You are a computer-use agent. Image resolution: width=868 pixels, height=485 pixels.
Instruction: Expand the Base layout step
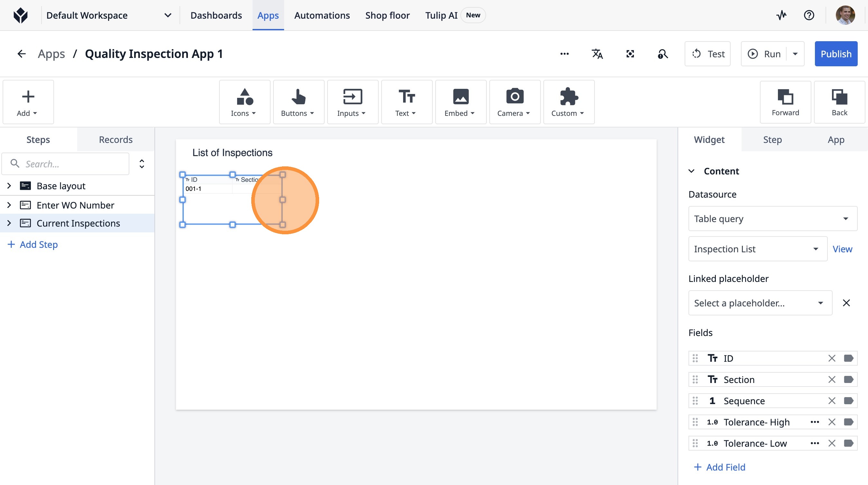(x=9, y=186)
